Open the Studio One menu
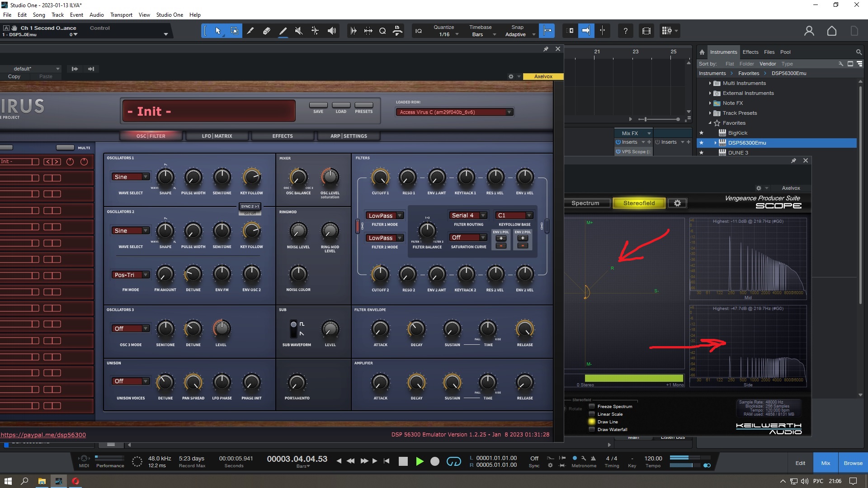Viewport: 868px width, 488px height. pyautogui.click(x=170, y=14)
